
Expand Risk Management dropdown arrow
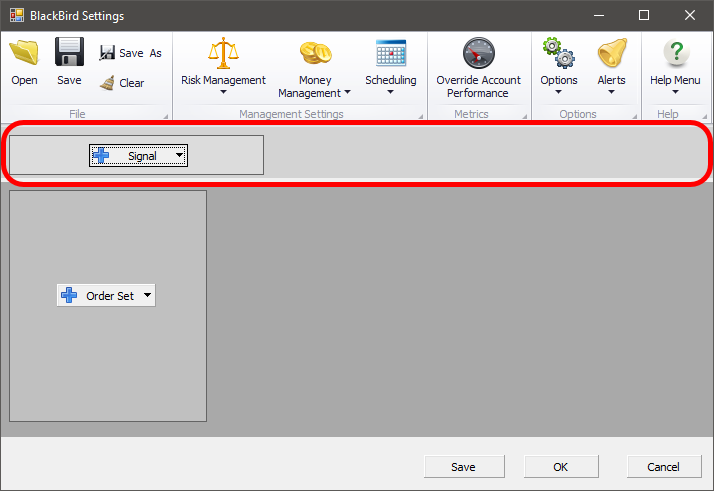click(x=223, y=92)
